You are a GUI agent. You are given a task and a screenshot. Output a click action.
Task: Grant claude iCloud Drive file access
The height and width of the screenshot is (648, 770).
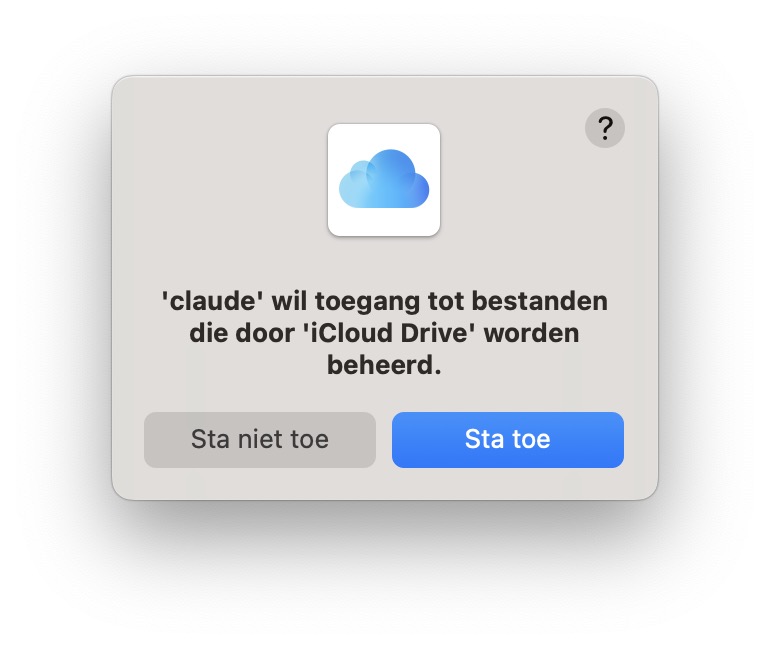pos(508,439)
